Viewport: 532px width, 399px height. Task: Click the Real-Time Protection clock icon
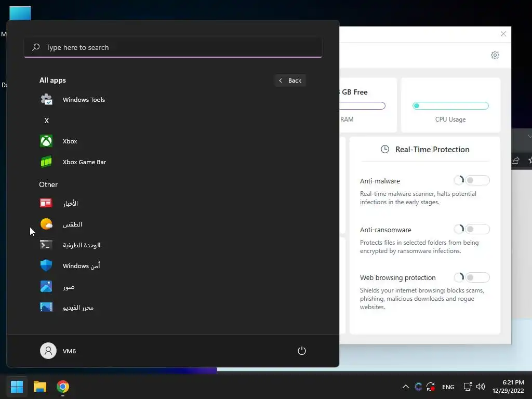click(385, 149)
